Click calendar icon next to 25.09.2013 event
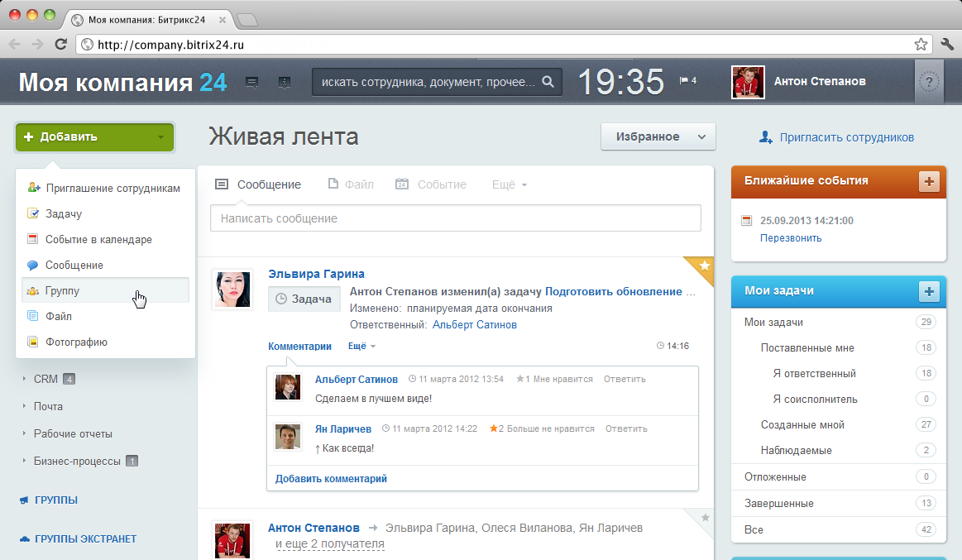 pos(747,220)
